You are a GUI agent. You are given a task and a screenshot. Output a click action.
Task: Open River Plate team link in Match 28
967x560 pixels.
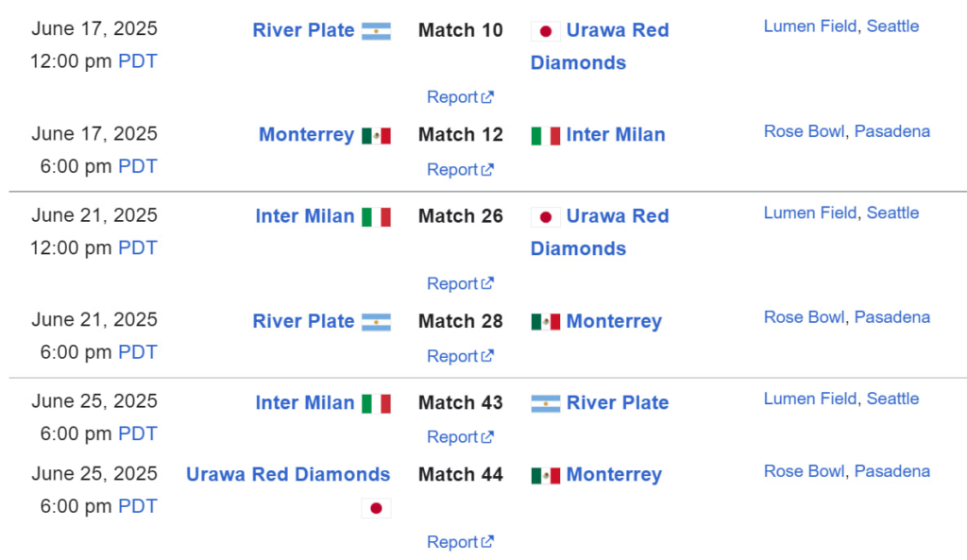(303, 321)
